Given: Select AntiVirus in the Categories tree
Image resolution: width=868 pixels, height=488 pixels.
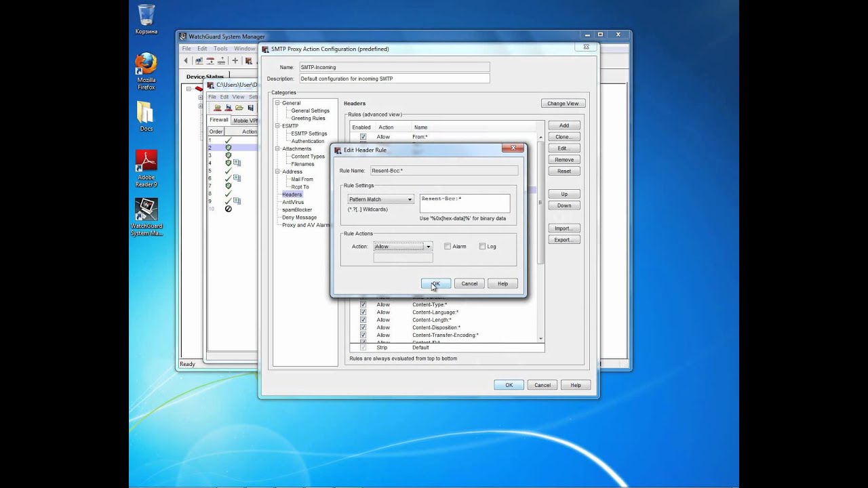Looking at the screenshot, I should pyautogui.click(x=293, y=202).
